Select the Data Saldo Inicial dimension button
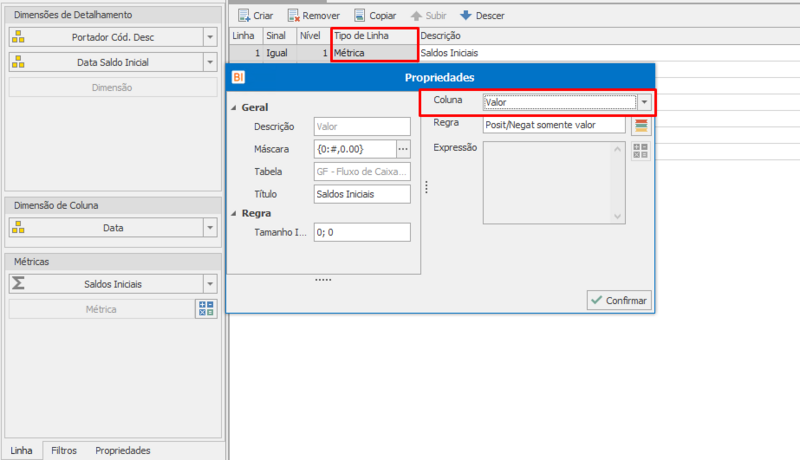Viewport: 800px width, 460px height. click(113, 62)
